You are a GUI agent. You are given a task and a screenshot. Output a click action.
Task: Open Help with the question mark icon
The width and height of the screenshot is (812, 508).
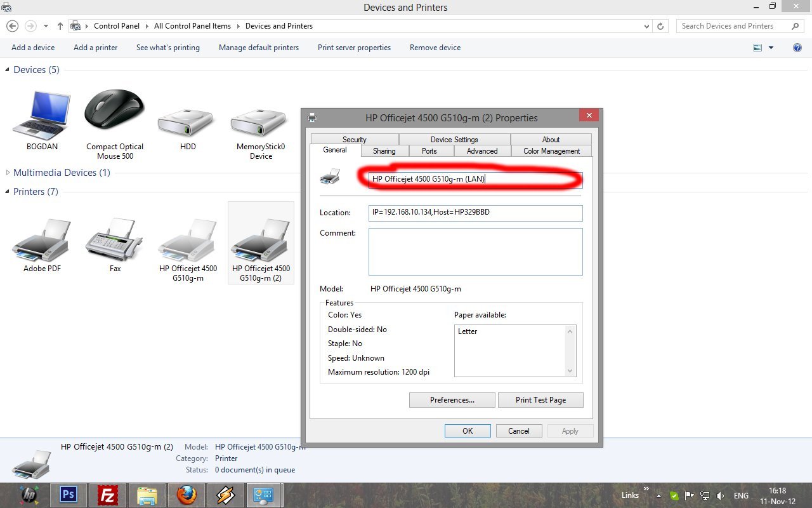[x=797, y=48]
